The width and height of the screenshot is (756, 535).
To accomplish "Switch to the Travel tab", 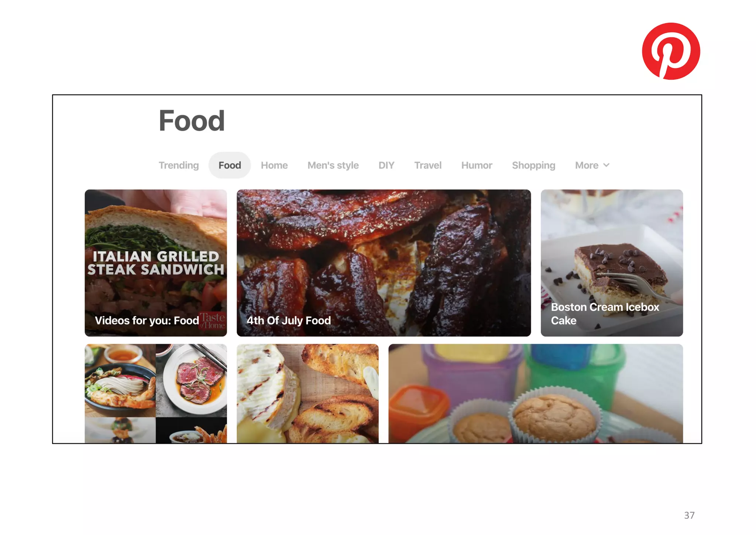I will click(x=428, y=165).
